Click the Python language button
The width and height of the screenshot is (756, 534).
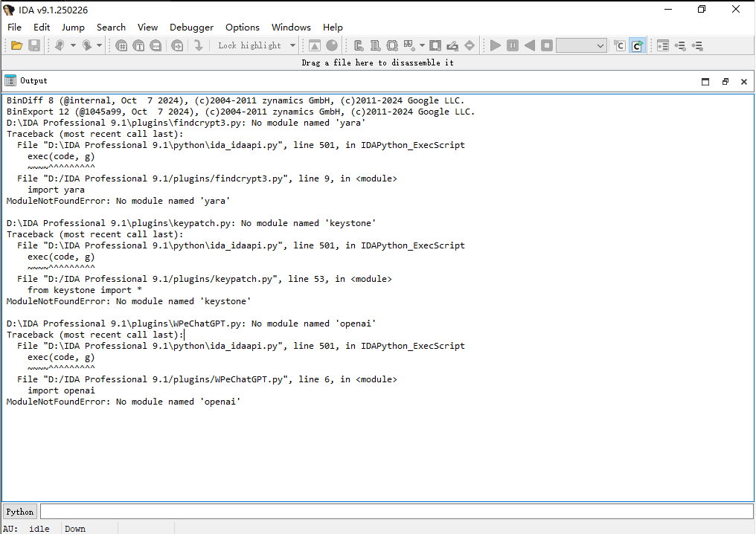(x=20, y=512)
